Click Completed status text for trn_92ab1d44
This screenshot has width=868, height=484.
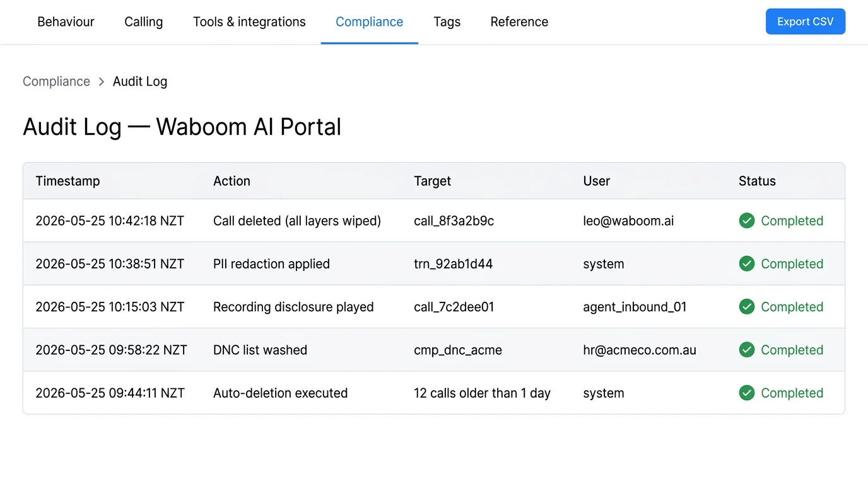[x=792, y=264]
